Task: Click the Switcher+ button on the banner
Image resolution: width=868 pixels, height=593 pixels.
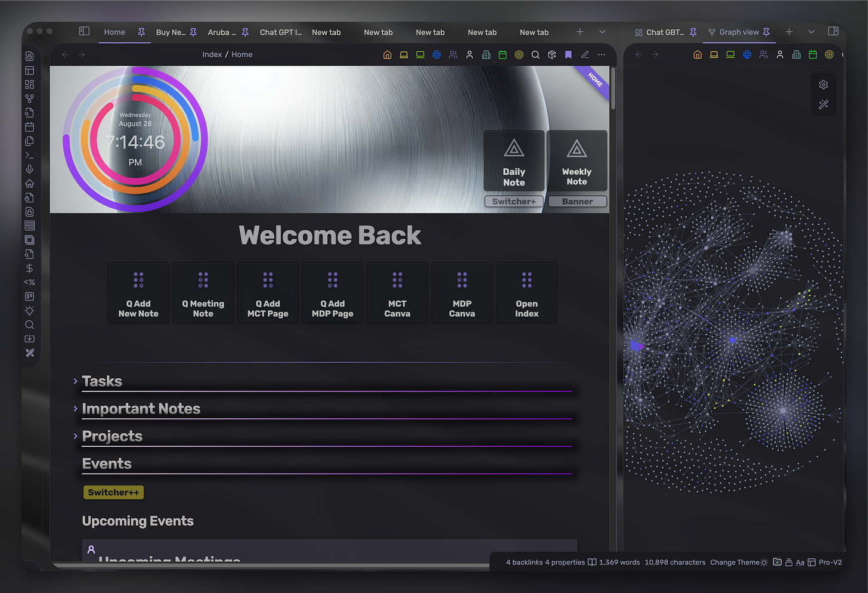Action: pos(514,202)
